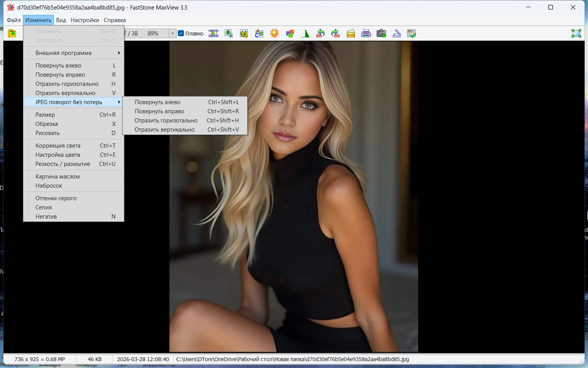This screenshot has height=368, width=588.
Task: Select the crop tool icon
Action: 244,34
